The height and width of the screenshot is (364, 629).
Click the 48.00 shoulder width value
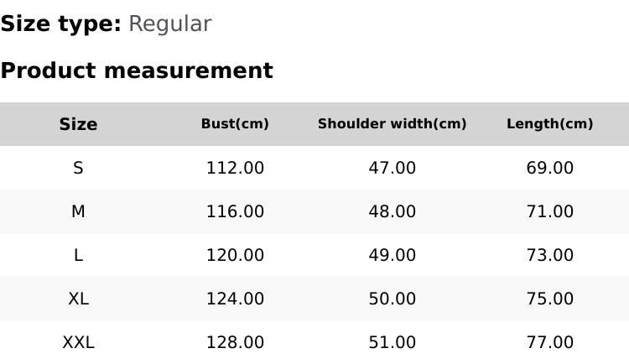point(392,211)
